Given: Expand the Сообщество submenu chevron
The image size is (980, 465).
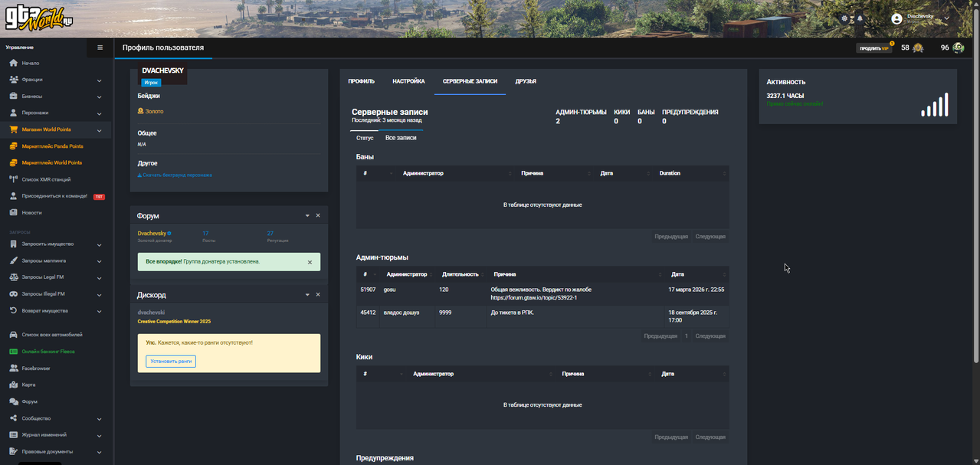Looking at the screenshot, I should [x=100, y=419].
